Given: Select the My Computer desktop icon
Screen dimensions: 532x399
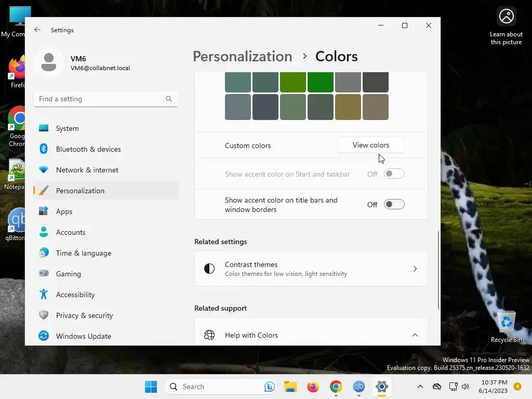Looking at the screenshot, I should [x=14, y=22].
